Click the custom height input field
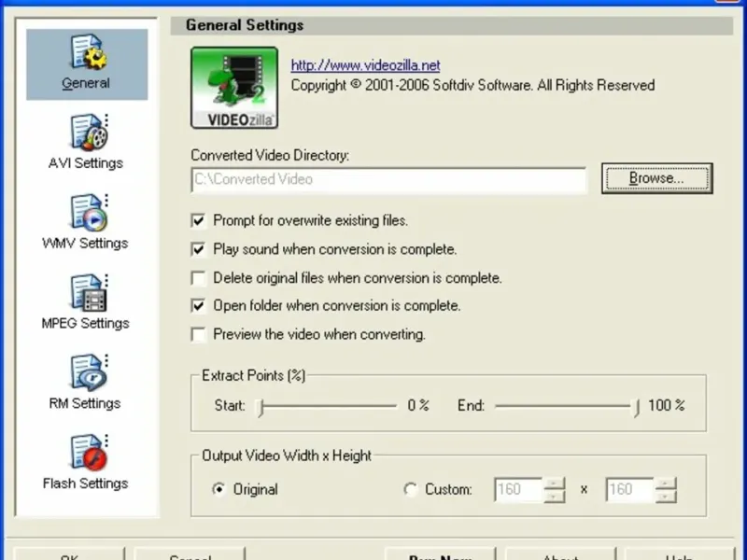This screenshot has width=747, height=560. coord(629,489)
